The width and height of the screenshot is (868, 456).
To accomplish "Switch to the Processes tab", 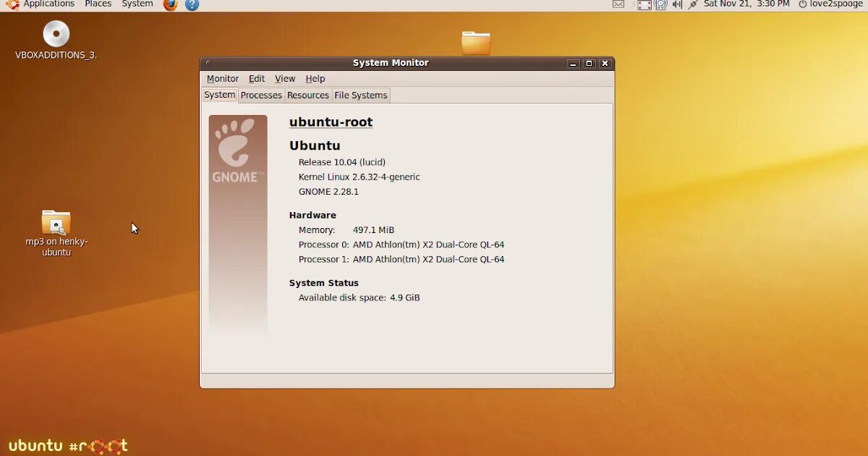I will (261, 96).
